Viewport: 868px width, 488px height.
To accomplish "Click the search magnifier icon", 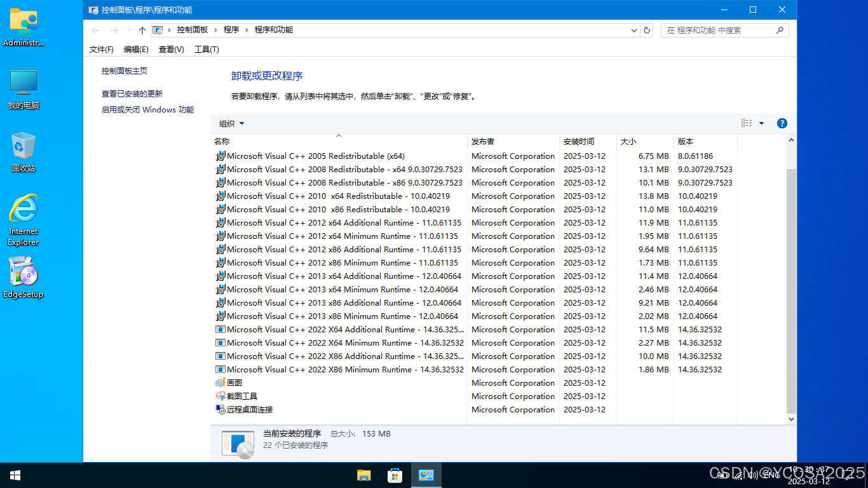I will coord(780,30).
